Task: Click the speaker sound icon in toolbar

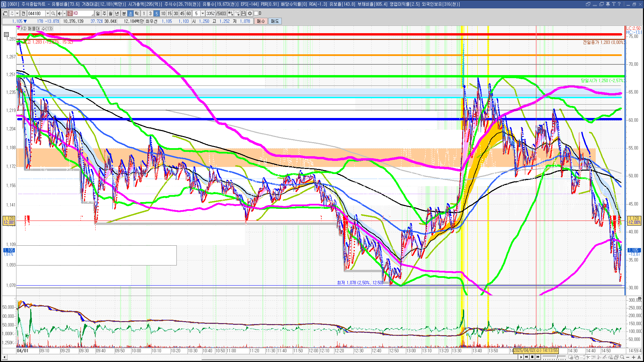Action: tap(59, 13)
